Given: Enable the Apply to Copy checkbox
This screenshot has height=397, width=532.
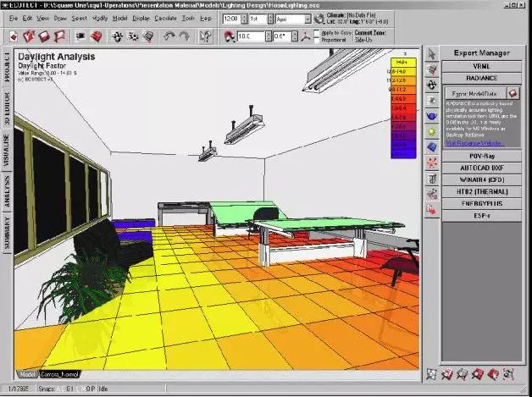Looking at the screenshot, I should (316, 33).
